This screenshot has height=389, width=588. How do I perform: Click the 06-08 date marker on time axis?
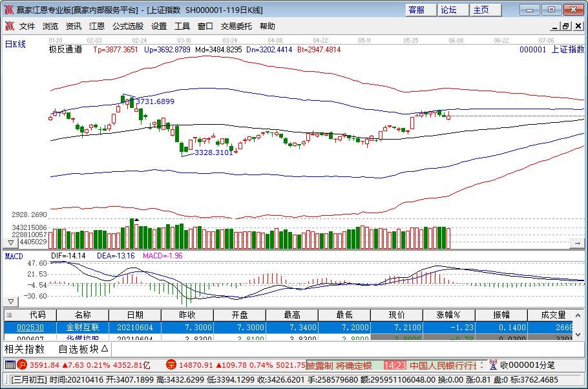pyautogui.click(x=456, y=41)
